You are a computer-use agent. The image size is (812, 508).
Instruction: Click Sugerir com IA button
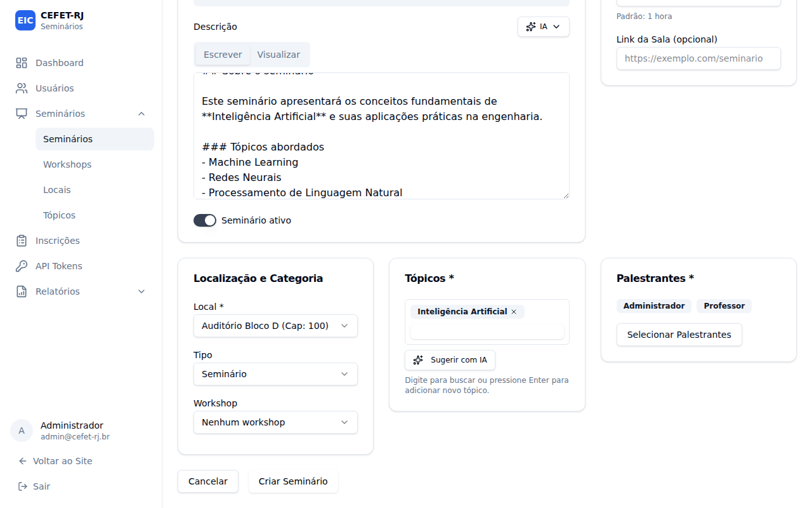[450, 360]
